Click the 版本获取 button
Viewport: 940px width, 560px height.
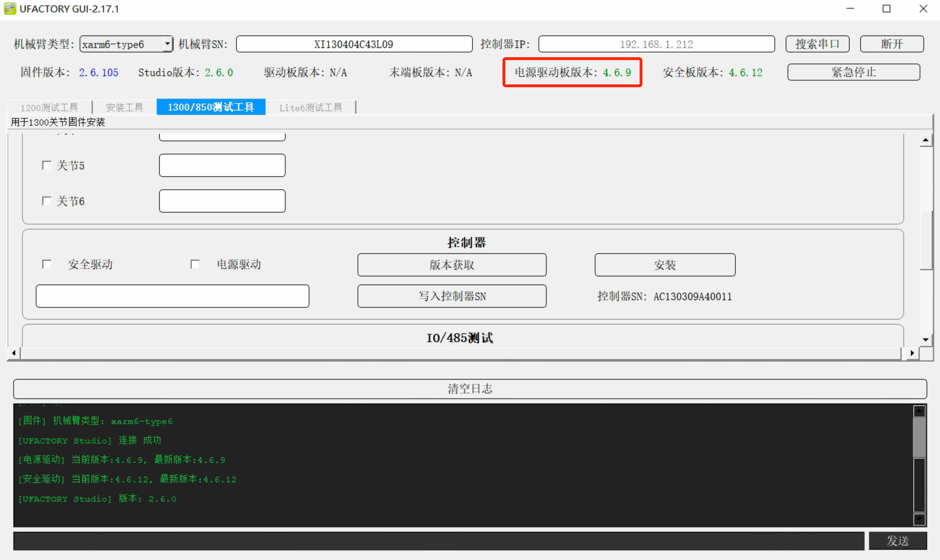(452, 265)
